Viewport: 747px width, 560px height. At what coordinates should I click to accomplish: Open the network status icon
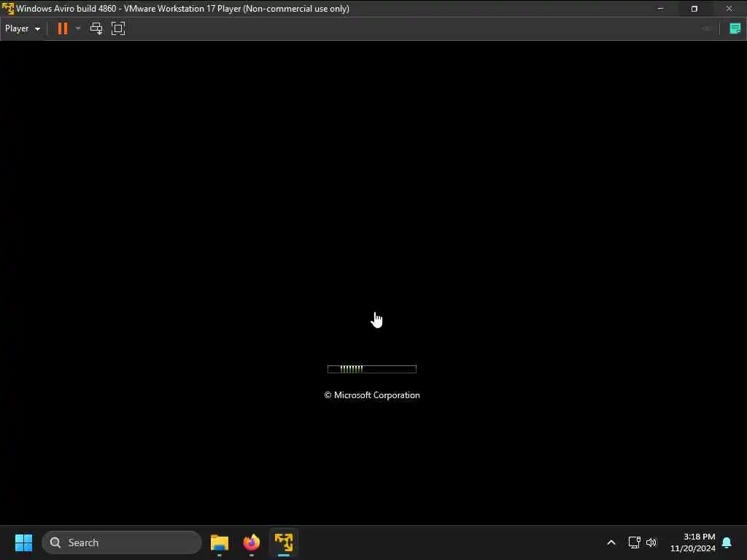coord(634,542)
